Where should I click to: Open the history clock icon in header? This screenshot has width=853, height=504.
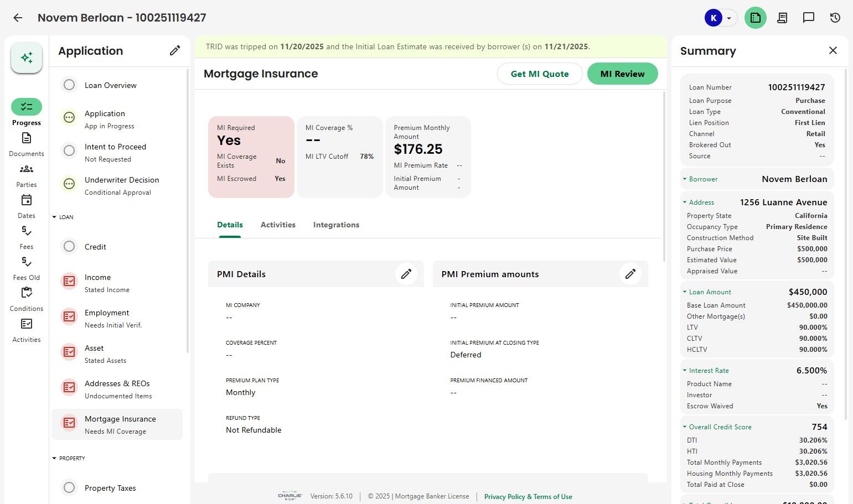[x=835, y=18]
